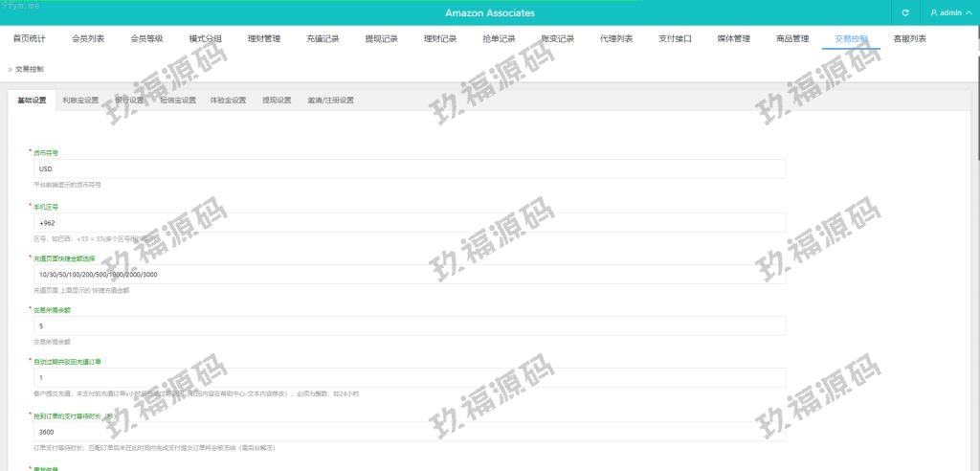Open the 提现设置 tab

pyautogui.click(x=277, y=100)
